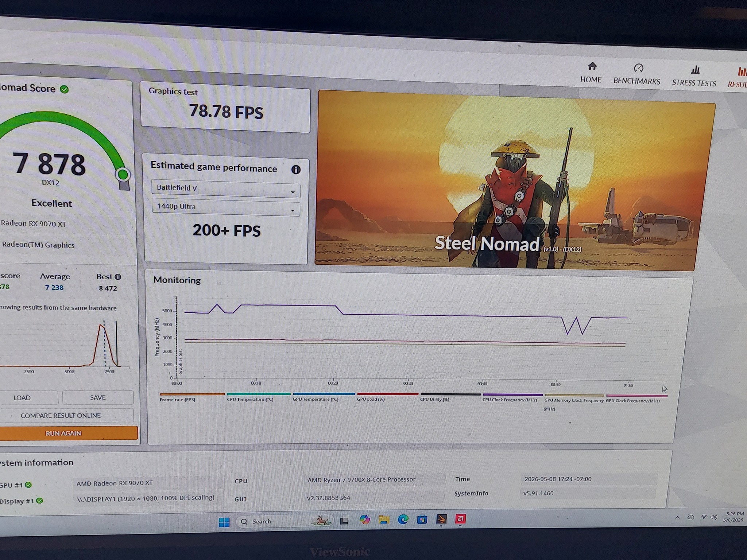Click the red AMD Software taskbar icon

coord(461,519)
